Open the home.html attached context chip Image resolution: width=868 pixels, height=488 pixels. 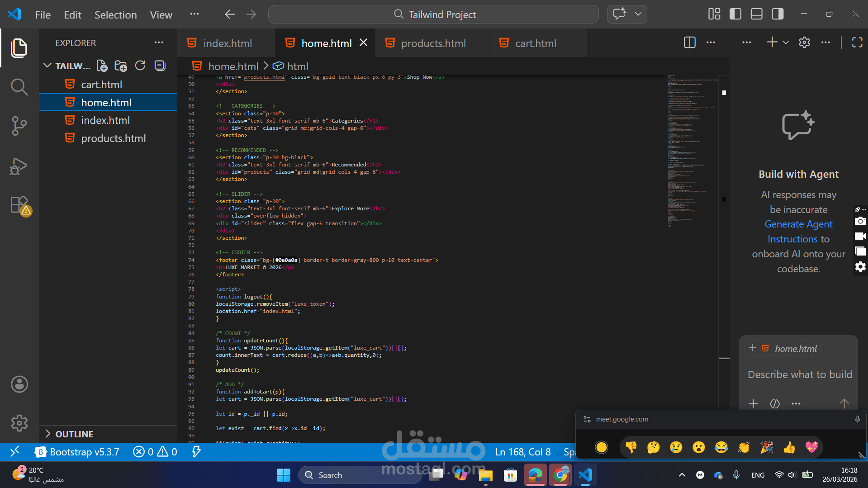(790, 348)
